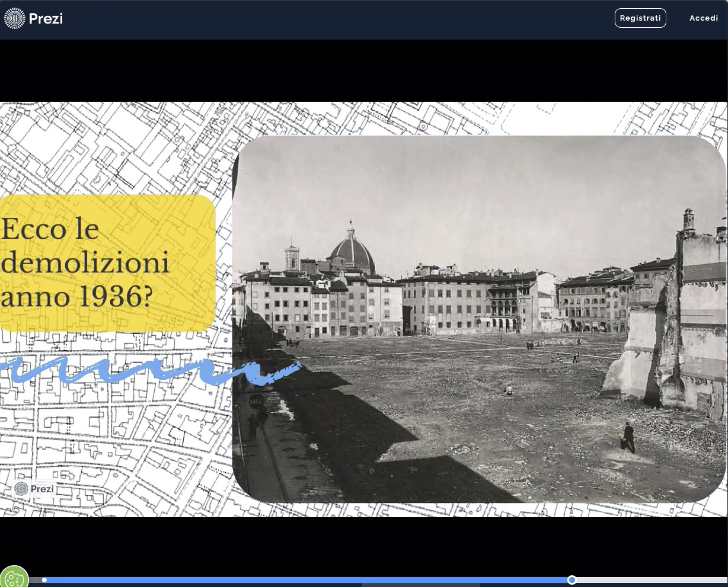
Task: Click the start dot of progress bar
Action: click(44, 580)
